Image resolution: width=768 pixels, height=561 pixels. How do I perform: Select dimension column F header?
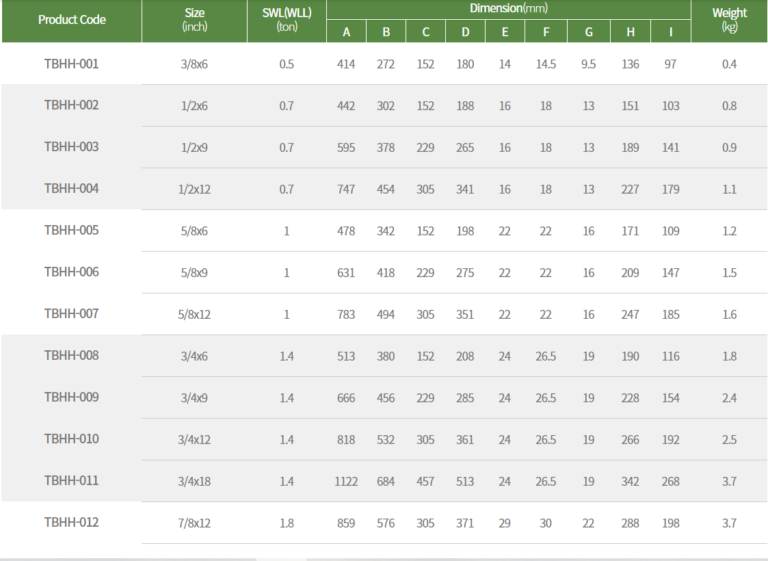tap(546, 31)
